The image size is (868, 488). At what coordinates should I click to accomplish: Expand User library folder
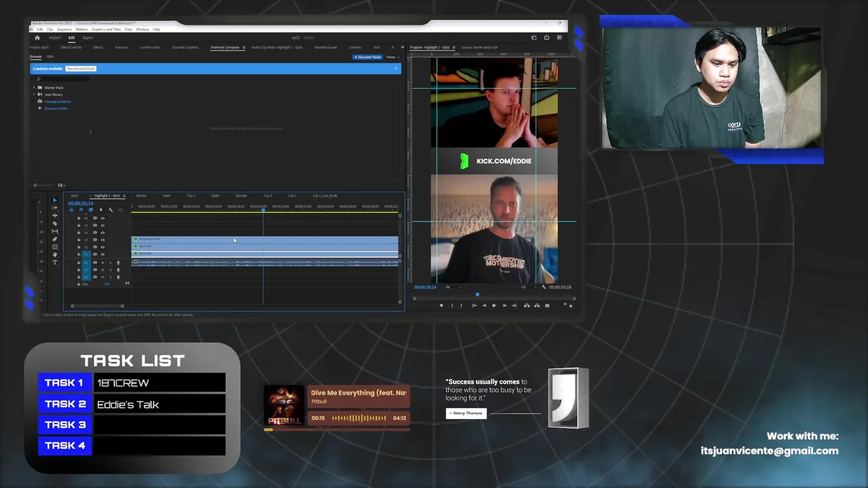(34, 94)
